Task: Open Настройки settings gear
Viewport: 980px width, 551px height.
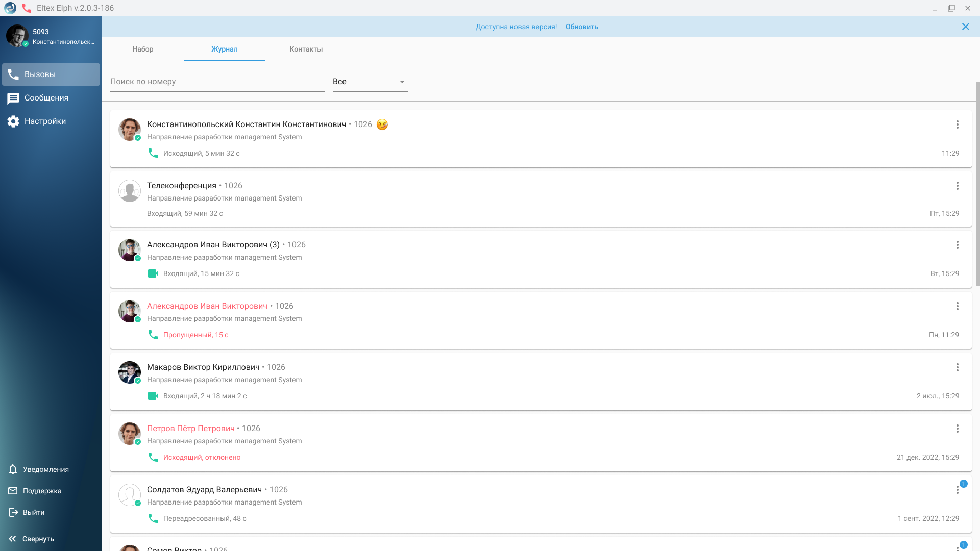Action: point(13,121)
